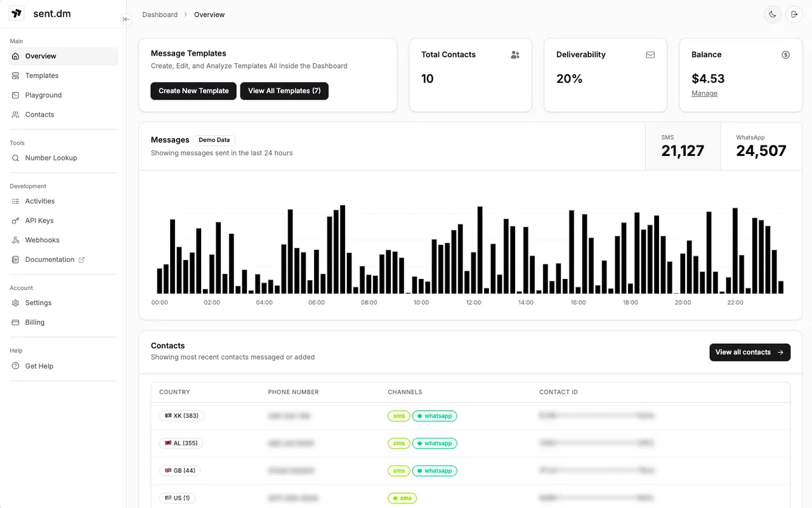Viewport: 812px width, 508px height.
Task: Click the Balance dollar icon
Action: click(785, 55)
